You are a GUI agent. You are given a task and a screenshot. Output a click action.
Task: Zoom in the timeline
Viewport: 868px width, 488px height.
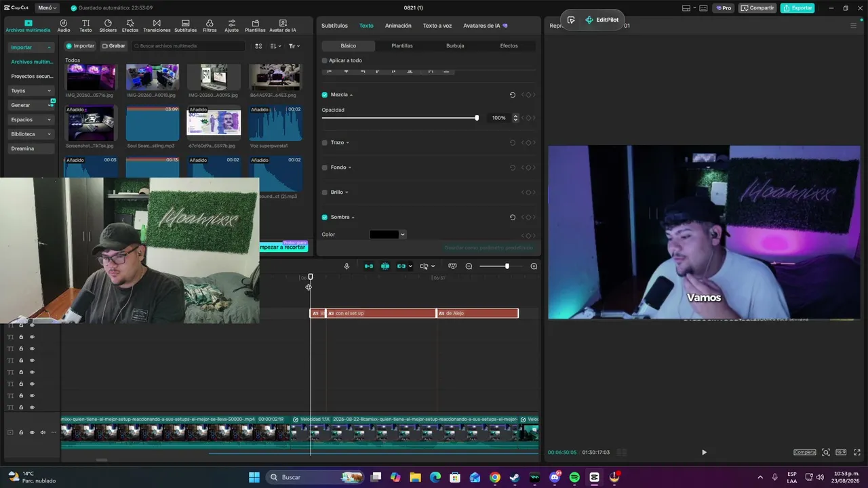[x=534, y=266]
